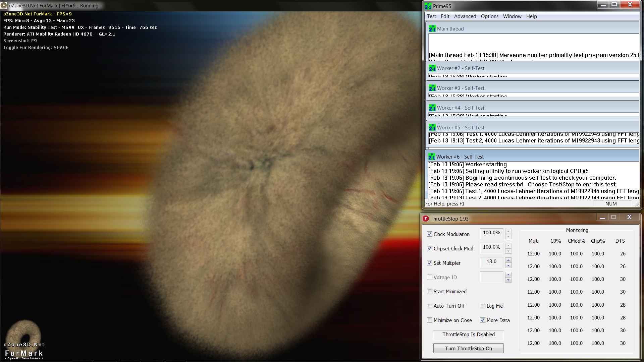Viewport: 644px width, 362px height.
Task: Close the ThrottleStop window
Action: pos(629,218)
